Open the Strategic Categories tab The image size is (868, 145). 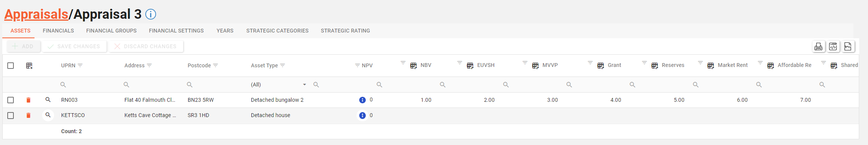tap(277, 31)
